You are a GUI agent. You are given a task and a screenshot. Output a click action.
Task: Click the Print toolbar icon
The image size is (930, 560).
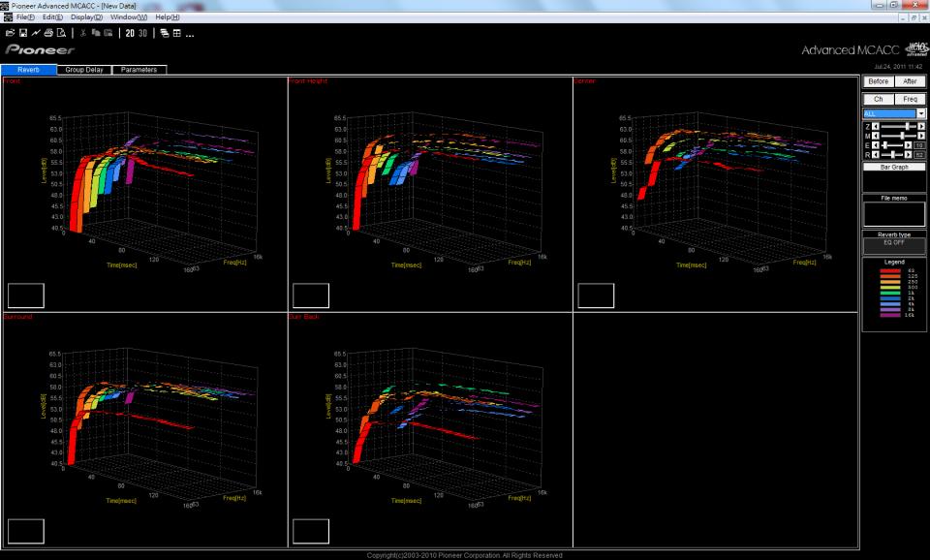pos(46,32)
